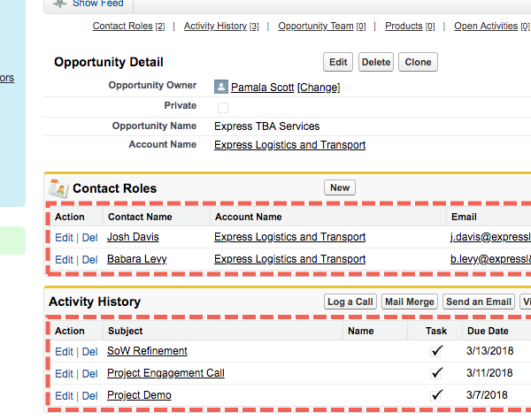Click the Subject column header
Viewport: 531px width, 420px height.
click(x=126, y=331)
